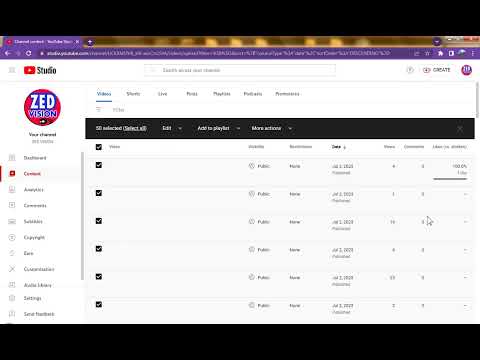Switch to the Live tab

point(162,94)
